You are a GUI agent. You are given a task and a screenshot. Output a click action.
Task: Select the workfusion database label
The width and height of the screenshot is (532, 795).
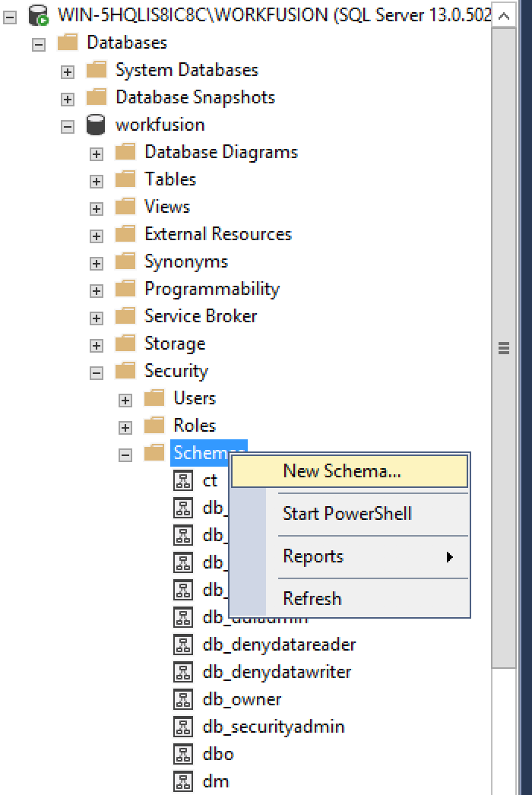tap(160, 125)
